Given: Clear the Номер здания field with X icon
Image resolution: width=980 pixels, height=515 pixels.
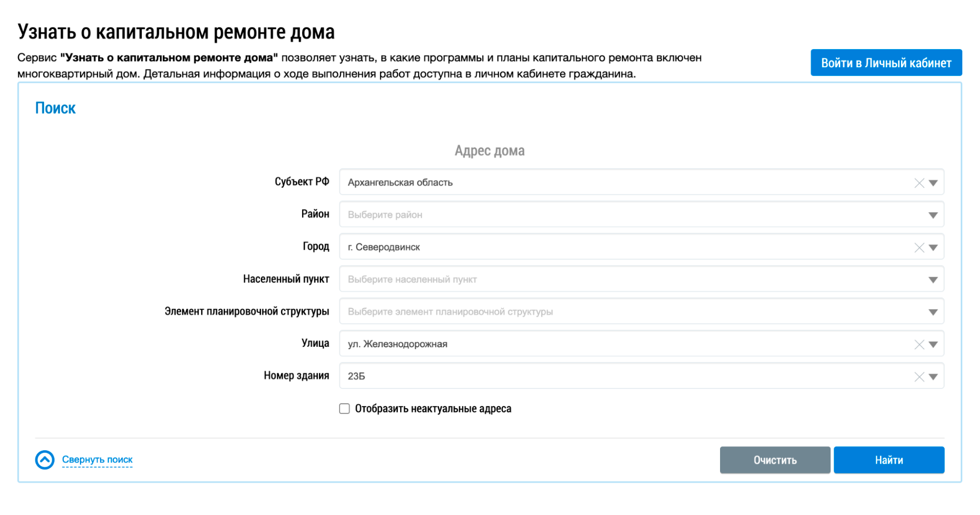Looking at the screenshot, I should coord(919,377).
